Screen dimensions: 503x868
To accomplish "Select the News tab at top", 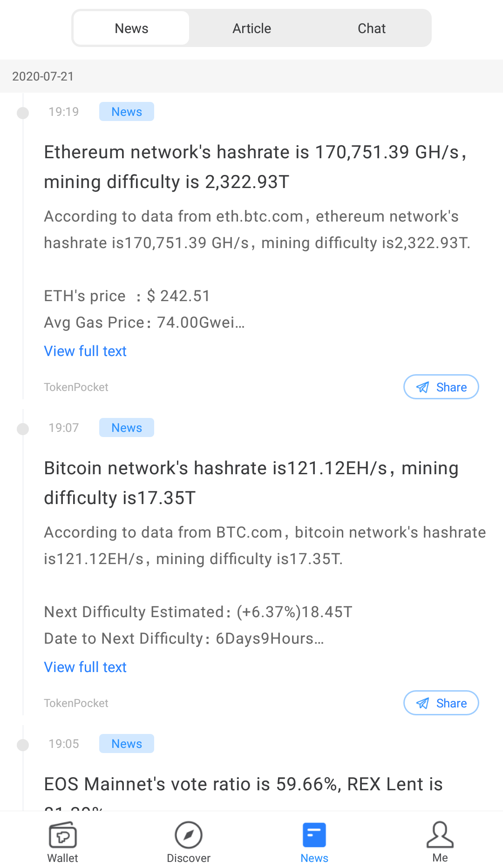I will [131, 28].
